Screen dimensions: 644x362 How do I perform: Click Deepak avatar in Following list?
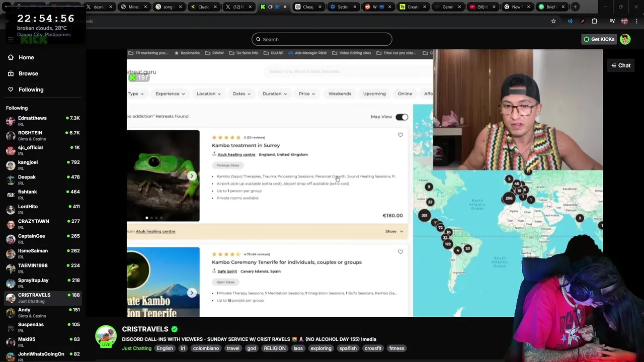click(11, 180)
